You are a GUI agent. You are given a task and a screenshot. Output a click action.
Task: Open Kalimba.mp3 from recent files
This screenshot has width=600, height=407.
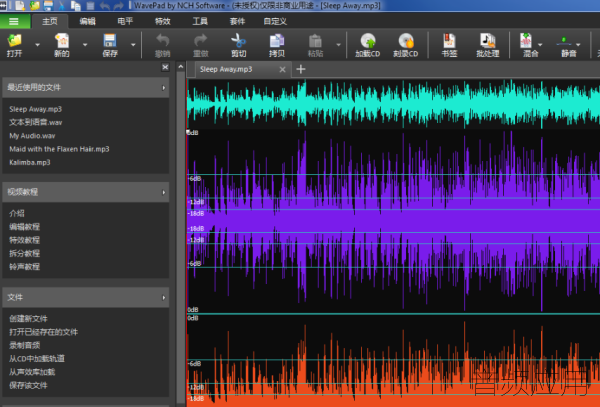pos(30,162)
